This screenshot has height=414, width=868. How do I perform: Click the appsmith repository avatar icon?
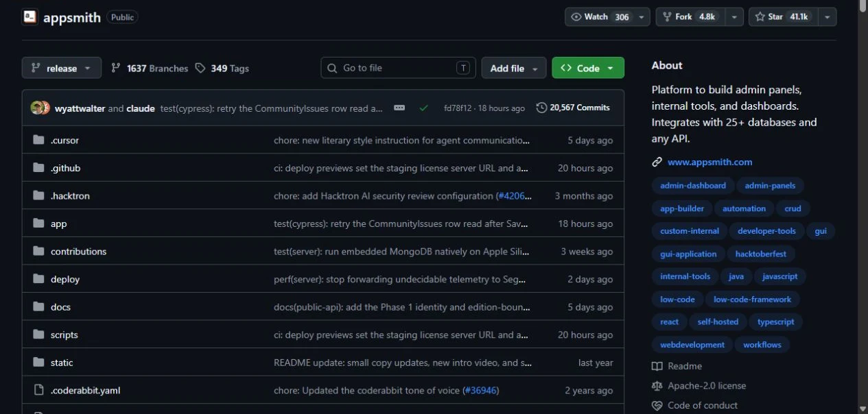pyautogui.click(x=30, y=17)
